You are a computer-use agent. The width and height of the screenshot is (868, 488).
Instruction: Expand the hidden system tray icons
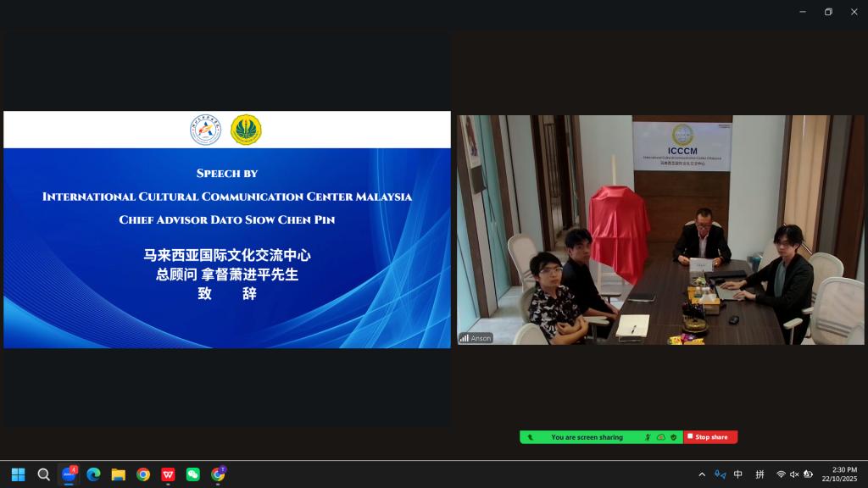702,474
